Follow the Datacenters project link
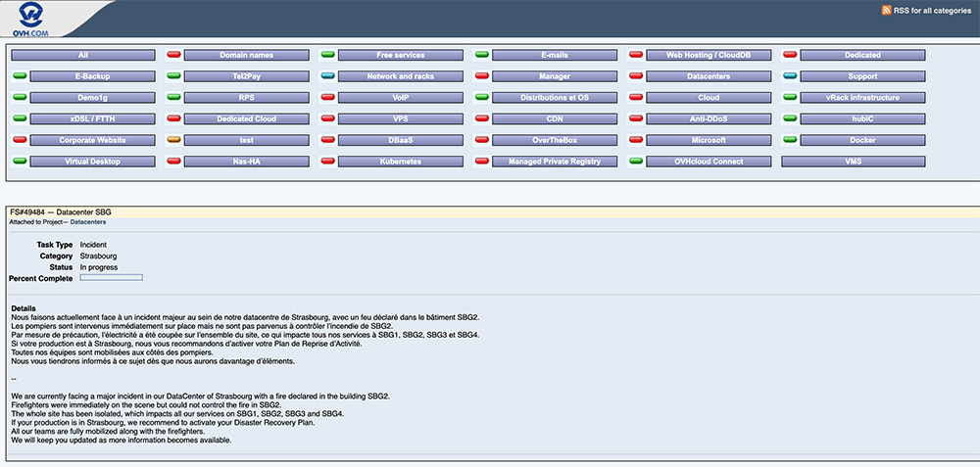 pyautogui.click(x=88, y=222)
